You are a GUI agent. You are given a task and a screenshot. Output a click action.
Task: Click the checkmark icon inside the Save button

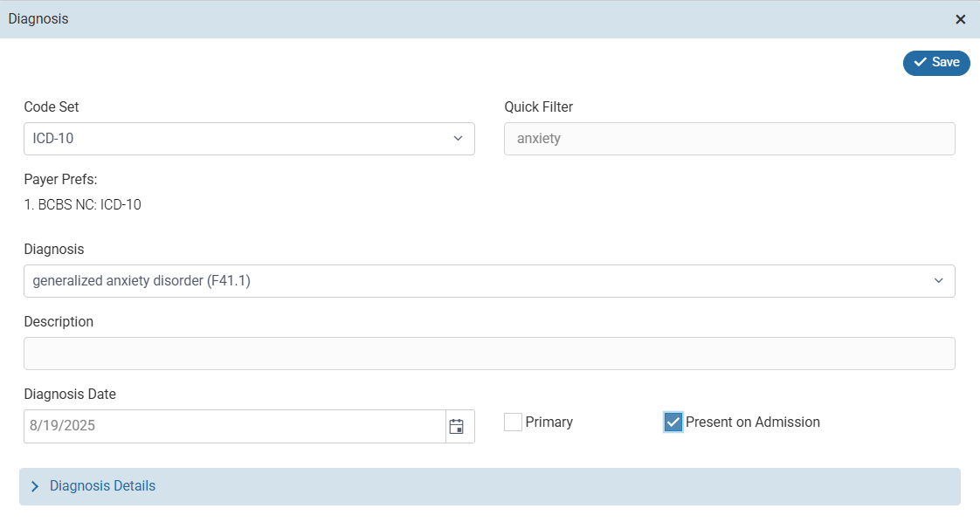click(921, 62)
